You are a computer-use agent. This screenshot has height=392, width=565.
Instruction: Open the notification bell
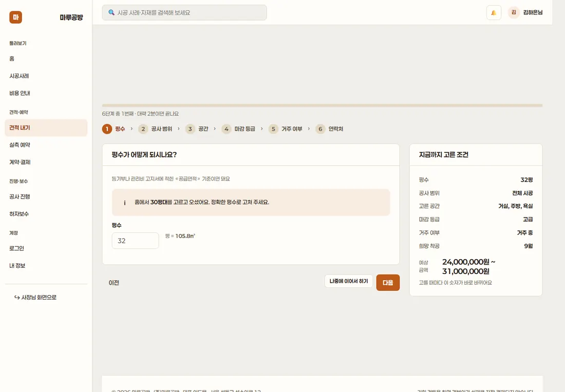coord(494,13)
